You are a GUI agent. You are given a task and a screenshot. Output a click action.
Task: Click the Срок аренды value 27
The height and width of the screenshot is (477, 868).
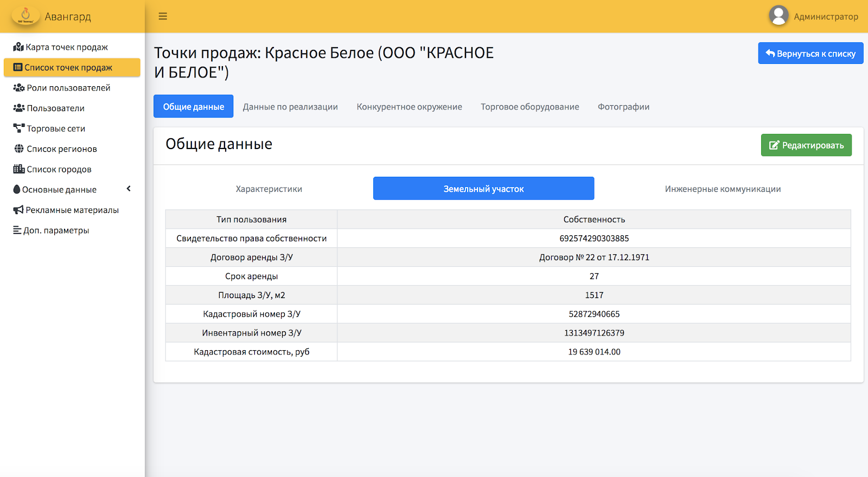[594, 276]
